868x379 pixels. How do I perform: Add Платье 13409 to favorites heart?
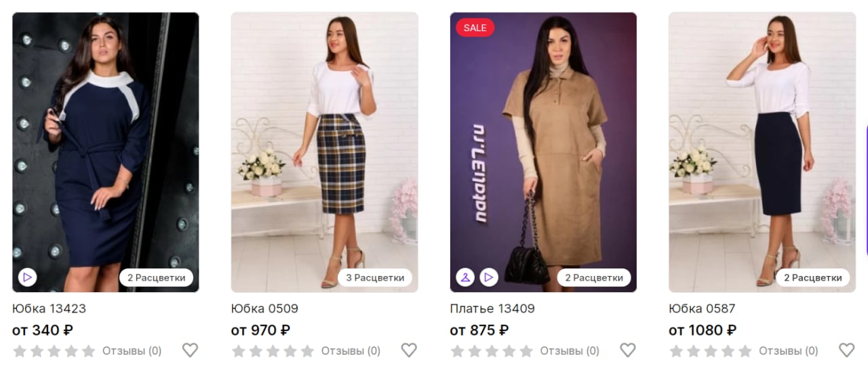628,350
